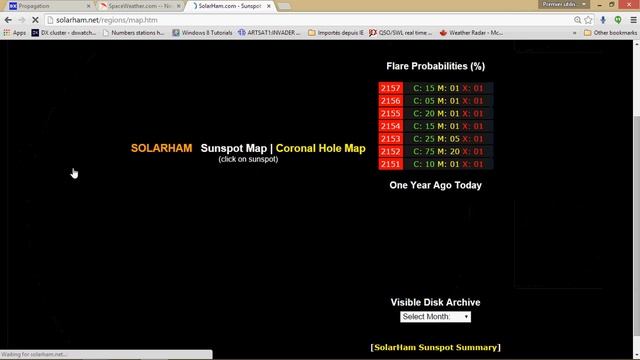Viewport: 640px width, 360px height.
Task: Open the QSO/SWL real time bookmark
Action: click(x=400, y=33)
